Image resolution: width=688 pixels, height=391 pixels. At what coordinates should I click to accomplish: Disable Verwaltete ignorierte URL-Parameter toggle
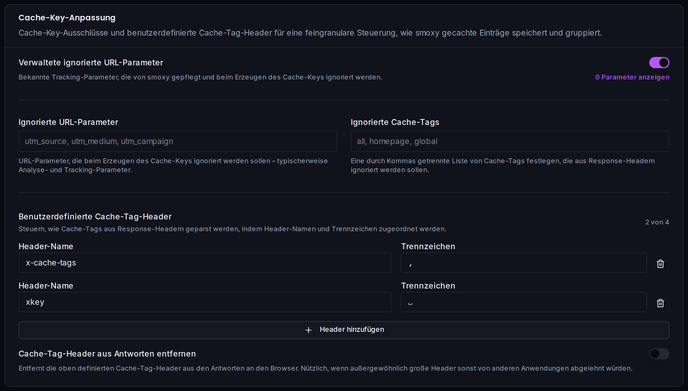(x=659, y=63)
